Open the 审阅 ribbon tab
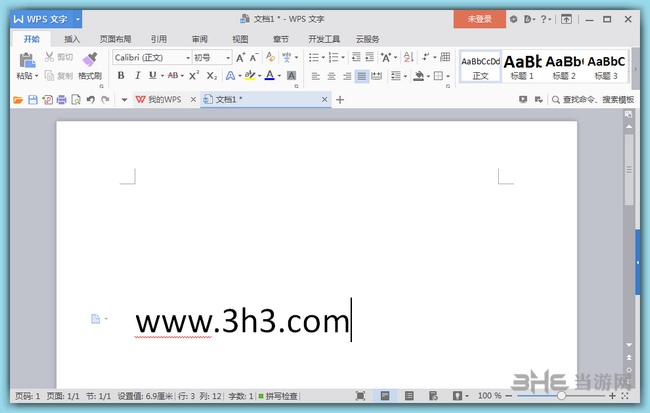 pos(199,39)
